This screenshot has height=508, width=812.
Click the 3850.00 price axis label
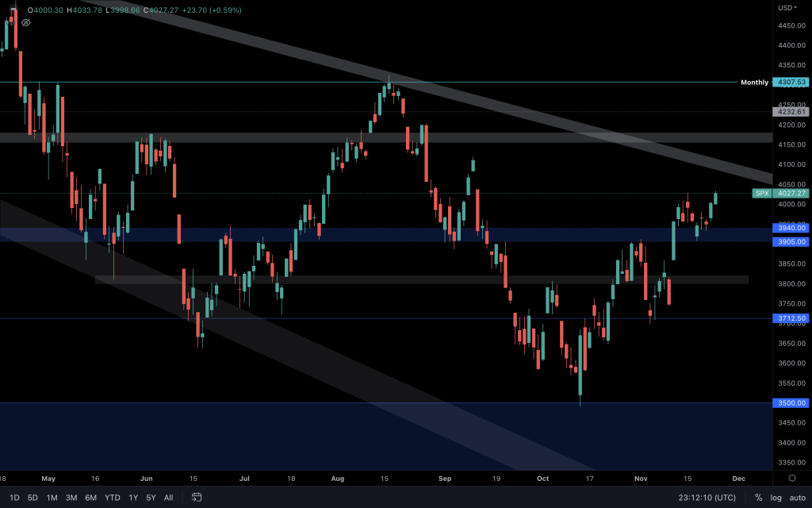pyautogui.click(x=791, y=264)
